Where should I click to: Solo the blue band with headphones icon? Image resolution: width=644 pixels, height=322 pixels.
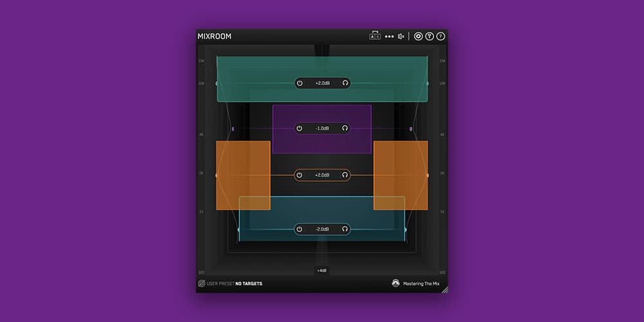pos(345,229)
